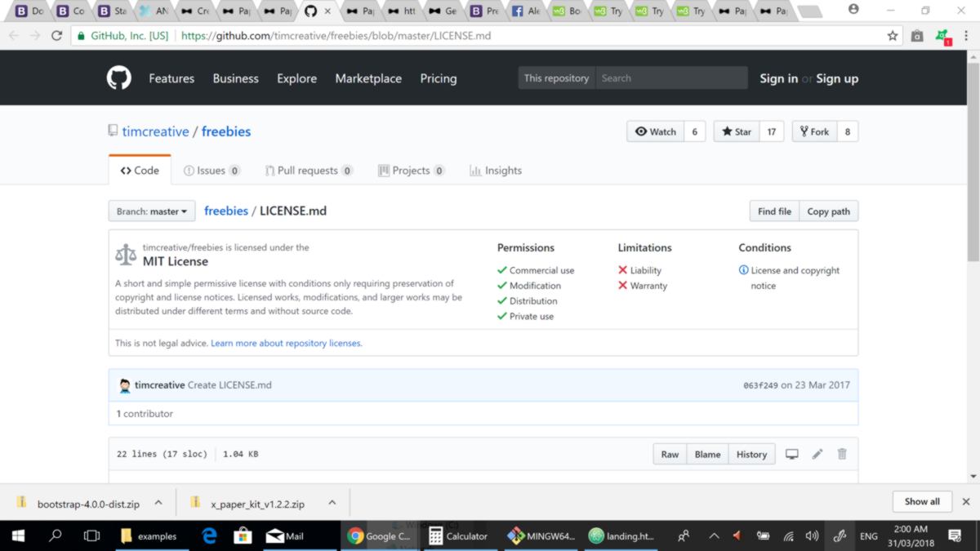Image resolution: width=980 pixels, height=551 pixels.
Task: Close the downloads bar
Action: pos(966,501)
